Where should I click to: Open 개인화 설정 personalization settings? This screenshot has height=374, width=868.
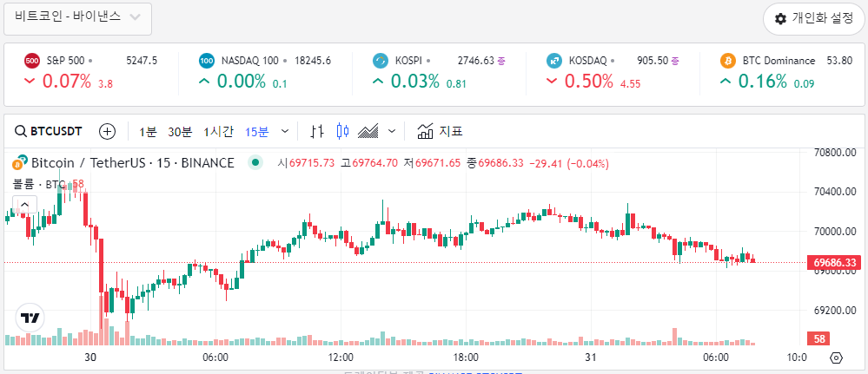coord(813,19)
